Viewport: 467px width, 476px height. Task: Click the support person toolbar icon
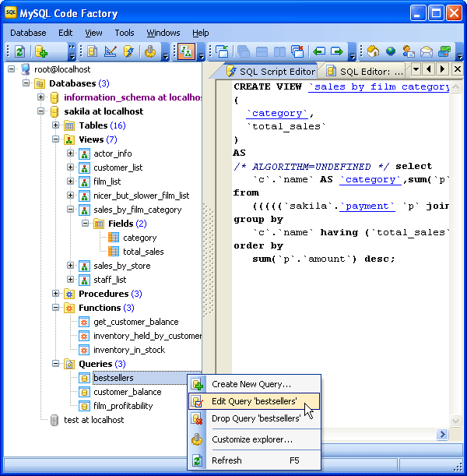409,51
